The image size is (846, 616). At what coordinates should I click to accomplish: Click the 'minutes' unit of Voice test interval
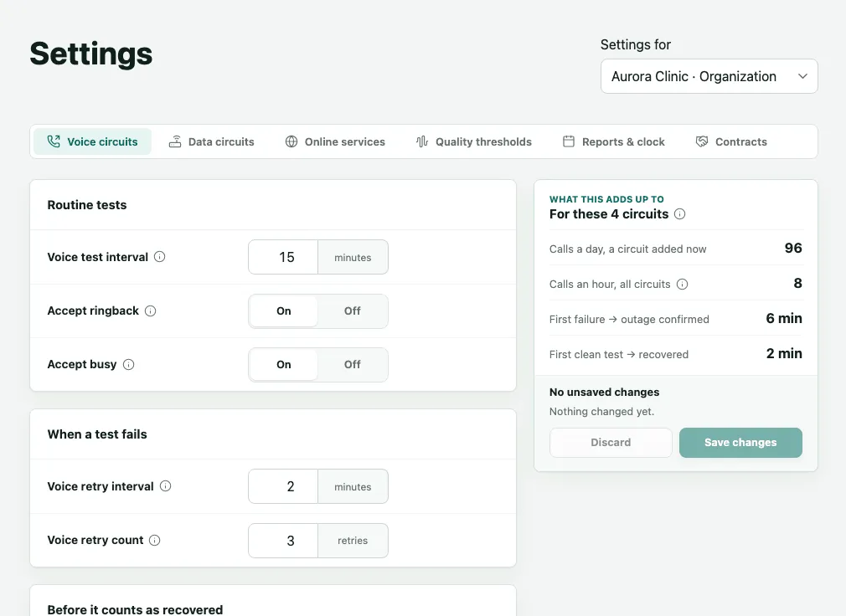pos(353,258)
